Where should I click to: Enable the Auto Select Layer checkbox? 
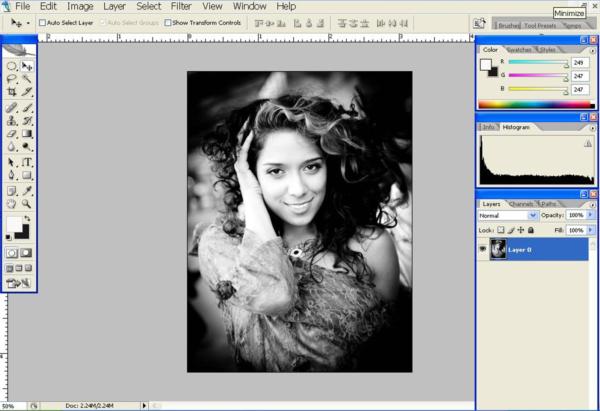(x=42, y=23)
